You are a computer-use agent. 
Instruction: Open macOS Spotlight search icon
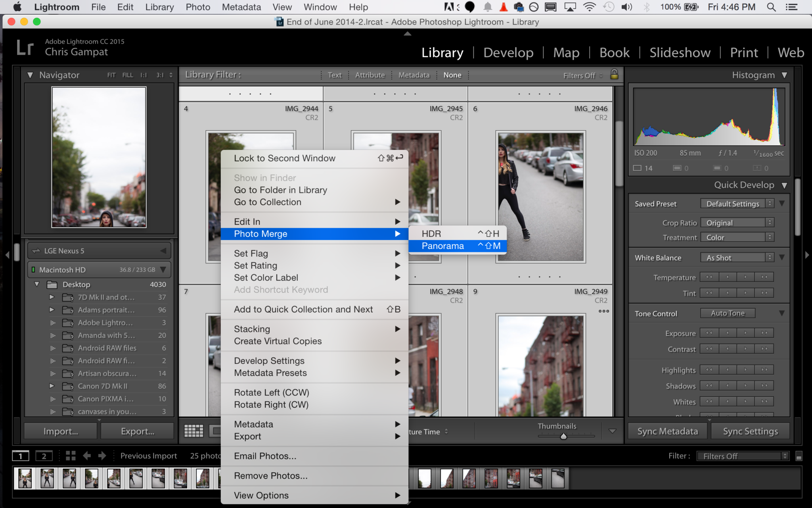pos(771,7)
